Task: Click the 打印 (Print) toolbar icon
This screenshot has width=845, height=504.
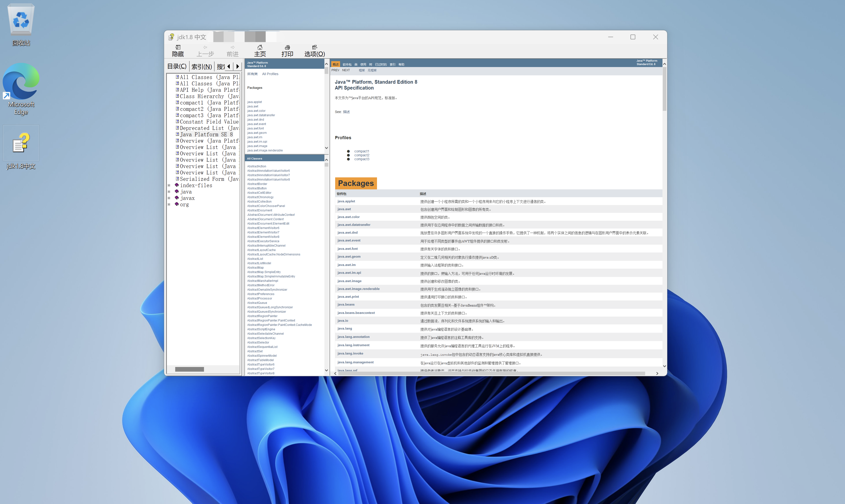Action: coord(287,51)
